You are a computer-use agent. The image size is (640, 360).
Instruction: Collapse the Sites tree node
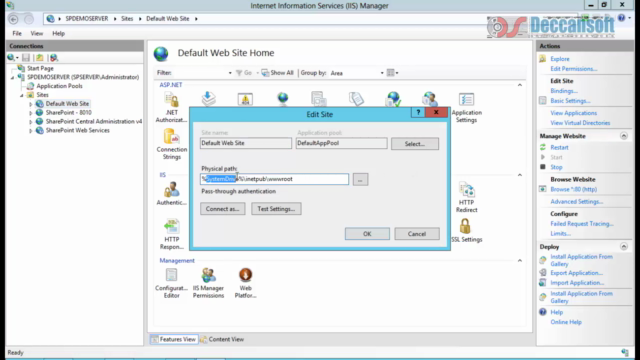[22, 95]
